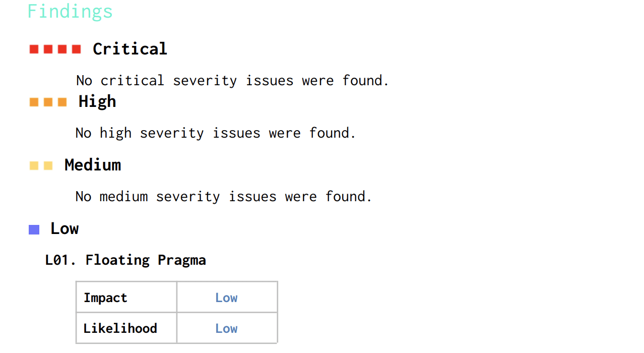The width and height of the screenshot is (644, 353).
Task: Click the Low severity heading
Action: coord(65,228)
